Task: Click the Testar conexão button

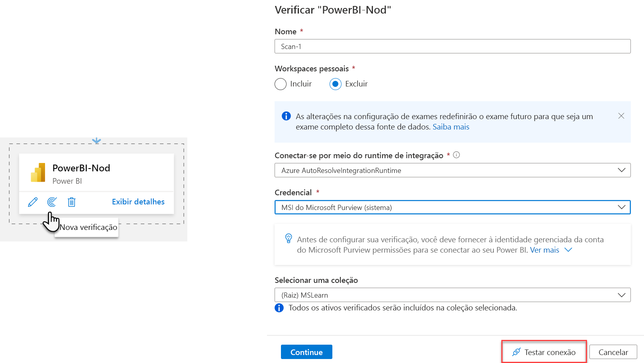Action: pos(544,352)
